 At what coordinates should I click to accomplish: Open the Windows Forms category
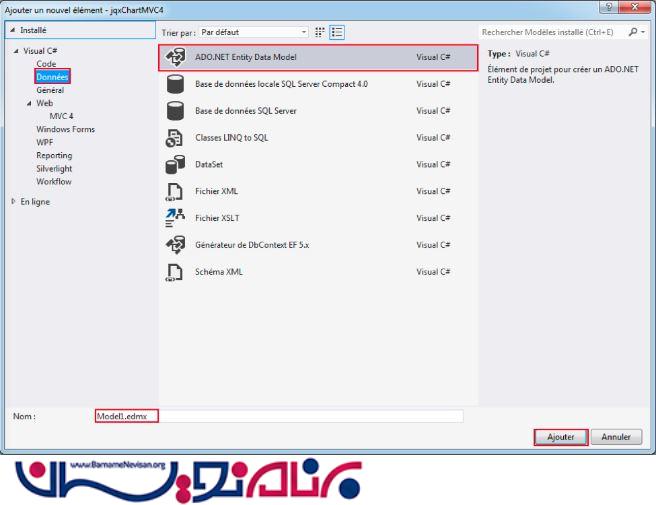(x=65, y=129)
